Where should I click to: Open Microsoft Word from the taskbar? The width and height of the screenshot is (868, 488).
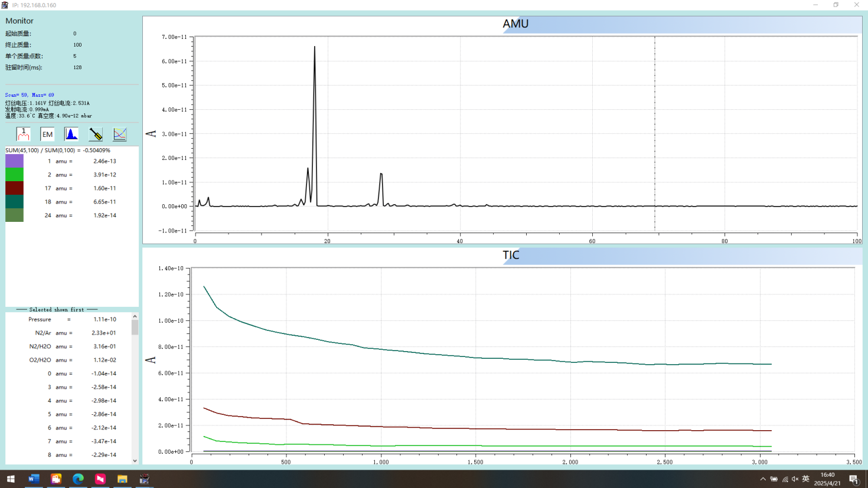(x=34, y=479)
